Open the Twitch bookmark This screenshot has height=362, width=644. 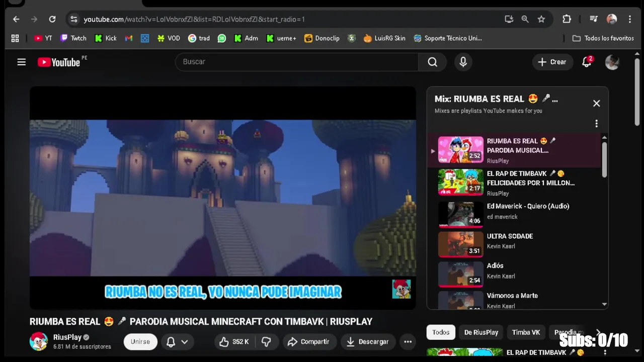click(x=73, y=38)
